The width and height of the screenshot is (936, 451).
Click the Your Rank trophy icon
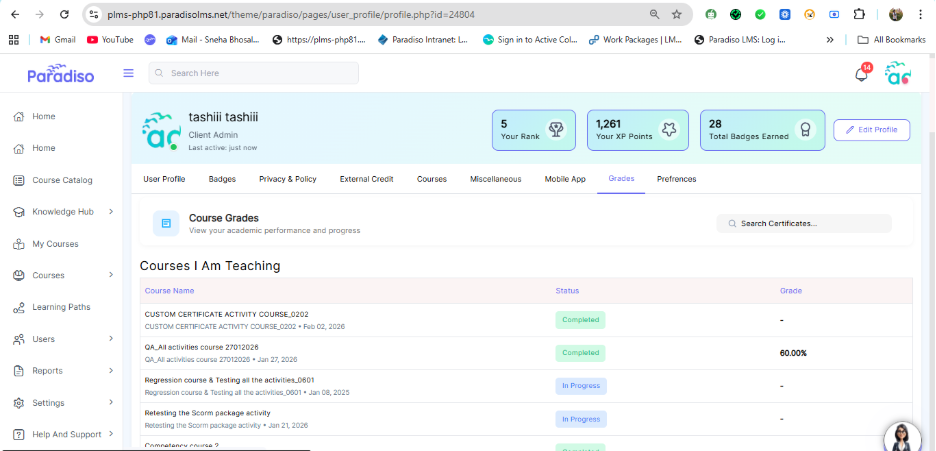coord(555,129)
